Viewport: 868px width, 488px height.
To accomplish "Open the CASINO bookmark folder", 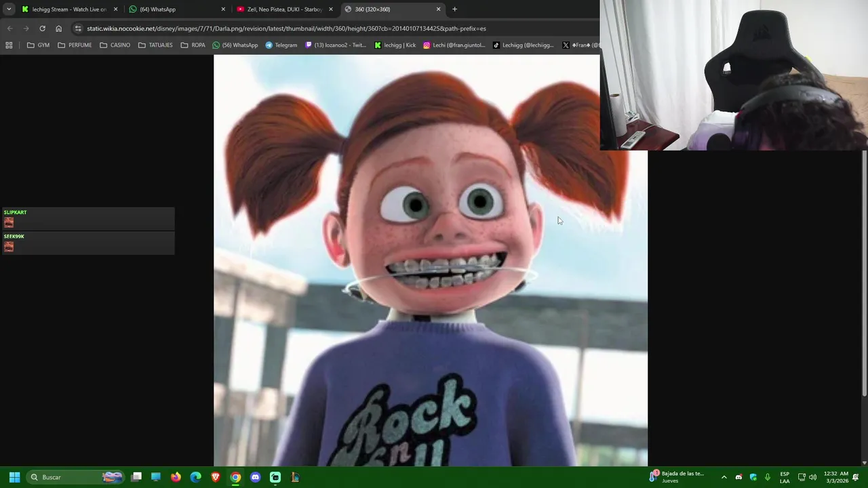I will tap(115, 45).
